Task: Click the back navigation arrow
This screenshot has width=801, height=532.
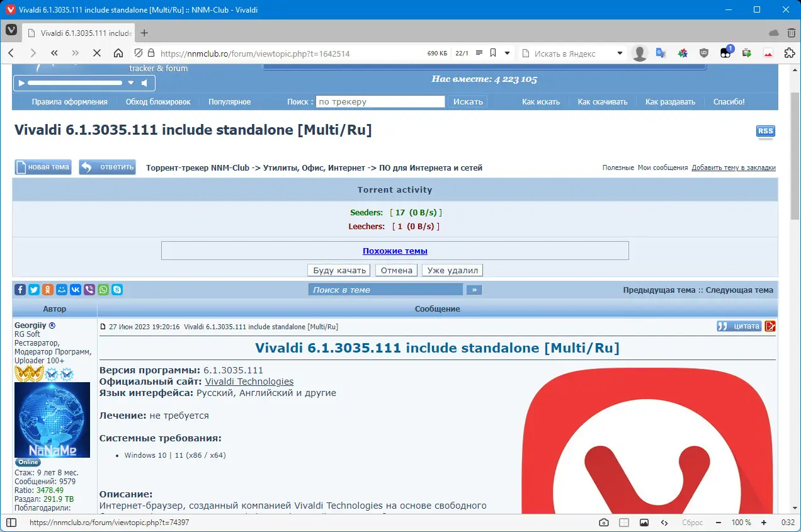Action: (11, 54)
